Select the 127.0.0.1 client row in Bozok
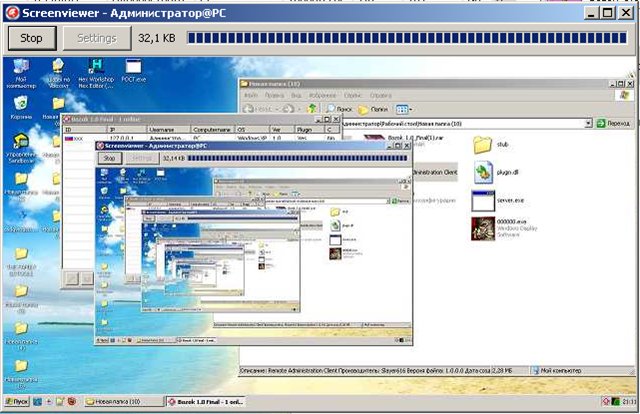Image resolution: width=640 pixels, height=414 pixels. click(202, 138)
